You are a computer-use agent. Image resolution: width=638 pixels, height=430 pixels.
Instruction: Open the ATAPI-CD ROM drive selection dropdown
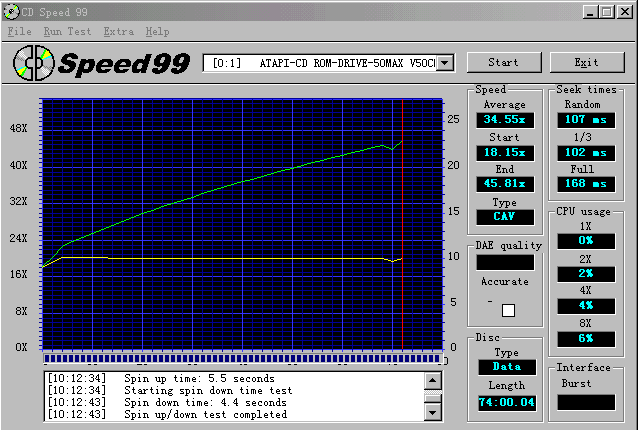click(445, 63)
